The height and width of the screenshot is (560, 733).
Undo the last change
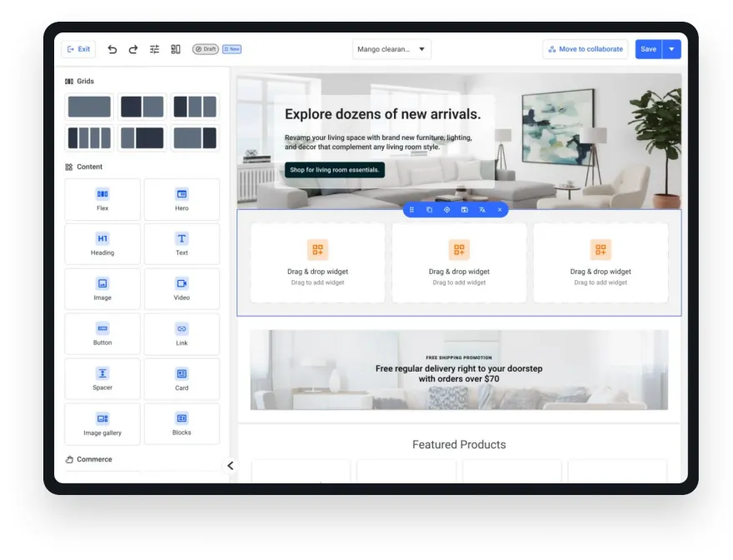coord(112,49)
